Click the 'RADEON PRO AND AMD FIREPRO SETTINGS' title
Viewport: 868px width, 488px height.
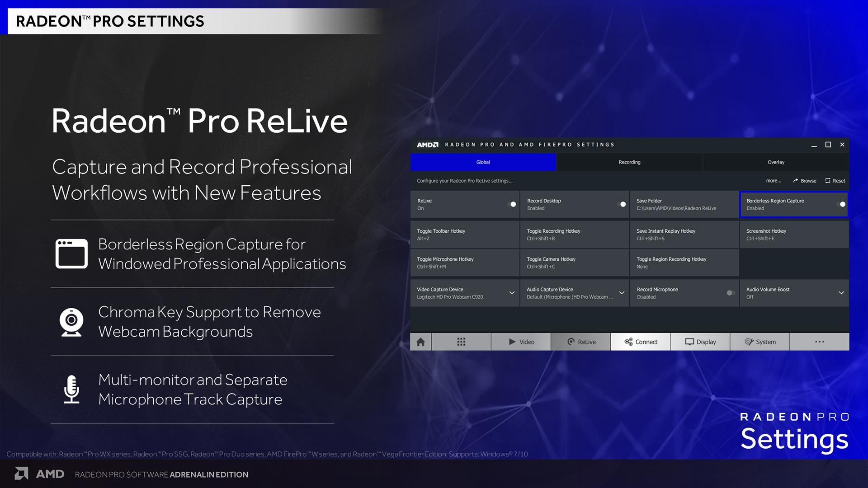[x=530, y=145]
